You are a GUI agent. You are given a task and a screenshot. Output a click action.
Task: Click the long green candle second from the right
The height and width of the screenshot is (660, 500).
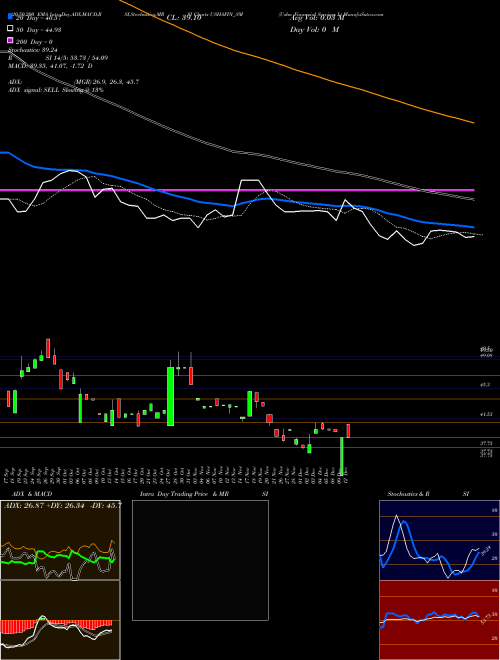pos(342,457)
